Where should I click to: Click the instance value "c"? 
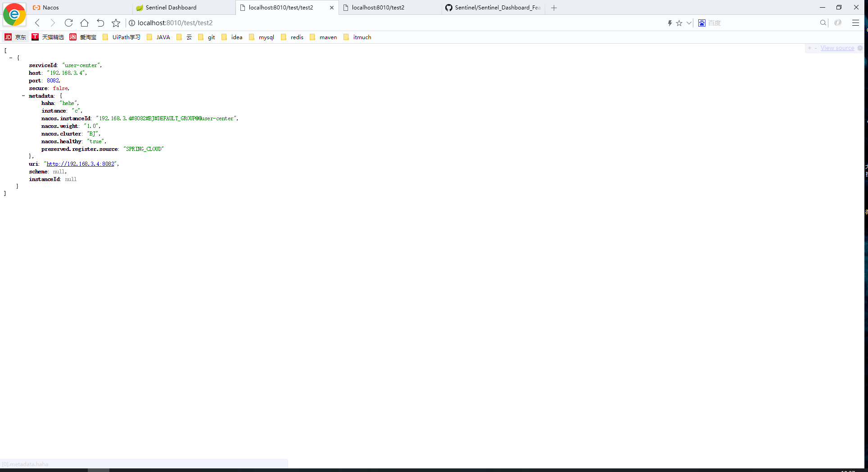pyautogui.click(x=76, y=111)
